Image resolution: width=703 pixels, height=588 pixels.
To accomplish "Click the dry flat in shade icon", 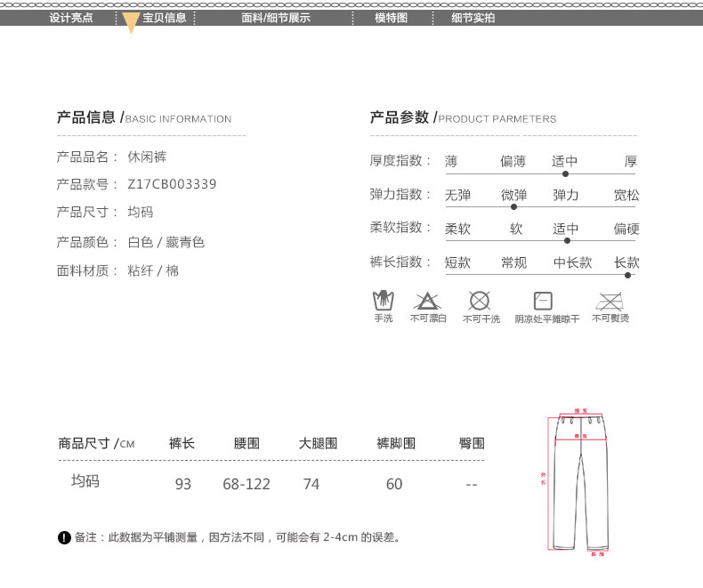I will pyautogui.click(x=543, y=300).
